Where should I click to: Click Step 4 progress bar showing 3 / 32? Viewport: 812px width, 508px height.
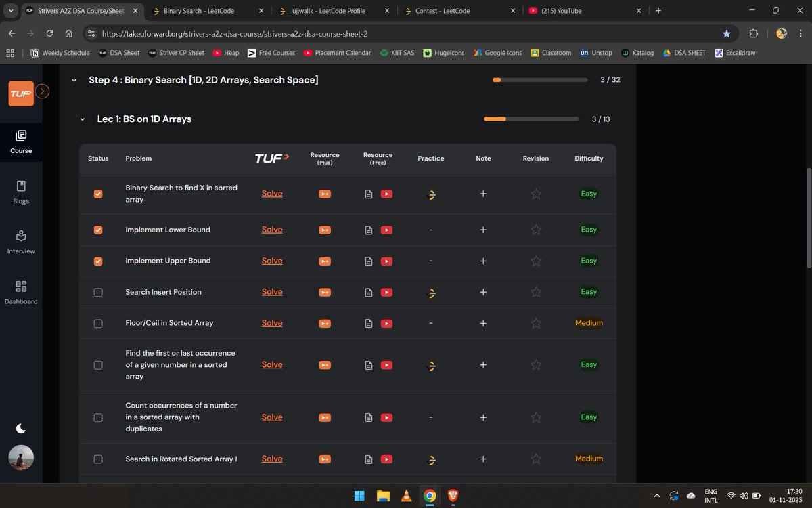pyautogui.click(x=540, y=80)
